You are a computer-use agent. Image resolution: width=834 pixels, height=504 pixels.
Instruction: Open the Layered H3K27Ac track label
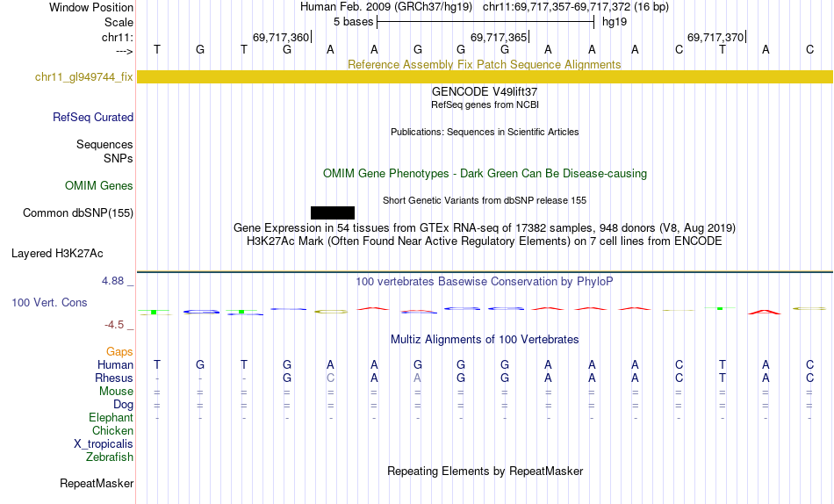coord(57,254)
